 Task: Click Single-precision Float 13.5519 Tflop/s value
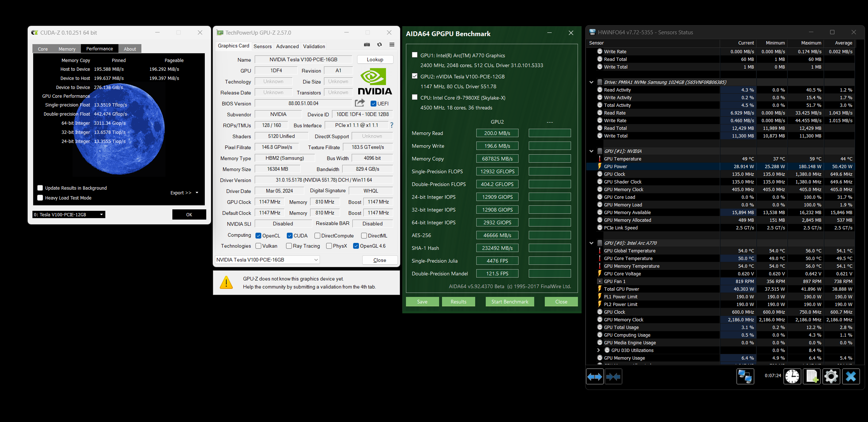(x=110, y=105)
